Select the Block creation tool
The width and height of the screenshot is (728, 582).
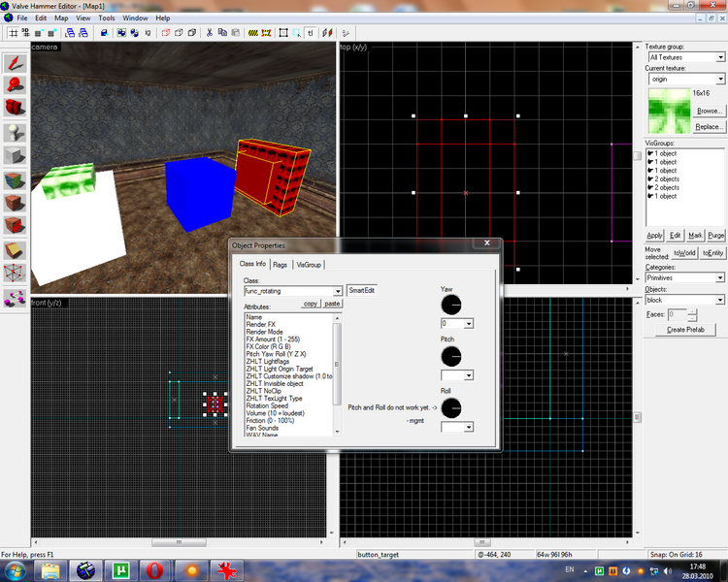(15, 155)
